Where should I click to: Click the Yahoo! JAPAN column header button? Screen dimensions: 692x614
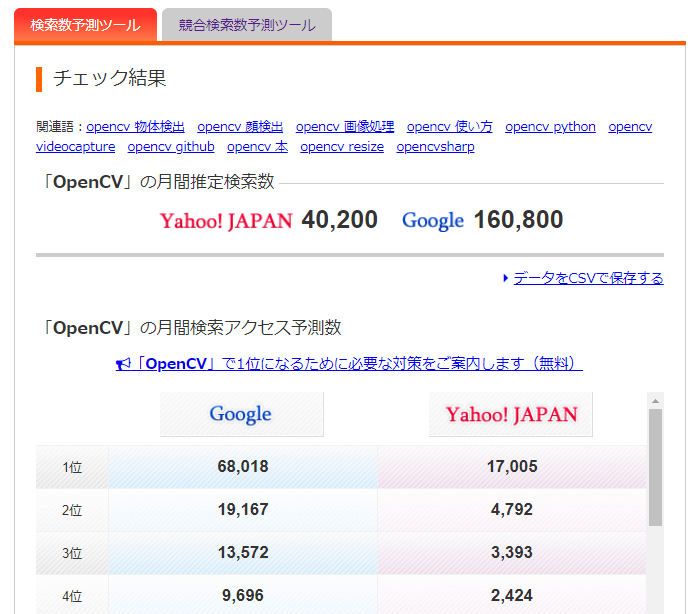[511, 414]
